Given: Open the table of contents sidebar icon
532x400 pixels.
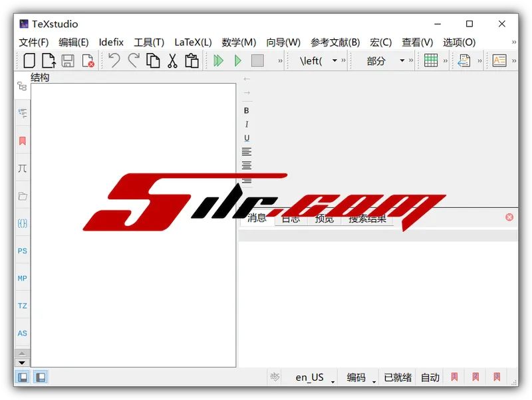Looking at the screenshot, I should (23, 113).
